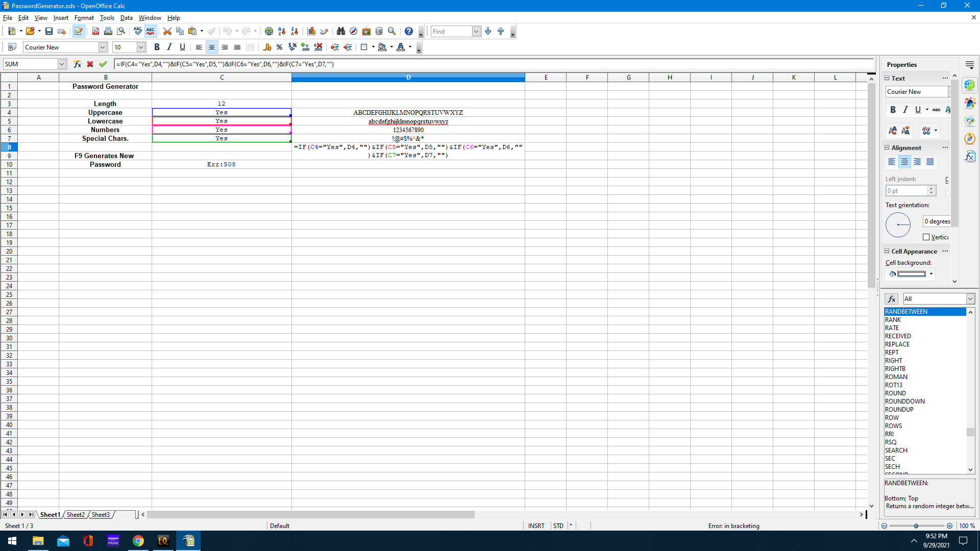Open the Format menu
The height and width of the screenshot is (551, 980).
click(x=84, y=18)
